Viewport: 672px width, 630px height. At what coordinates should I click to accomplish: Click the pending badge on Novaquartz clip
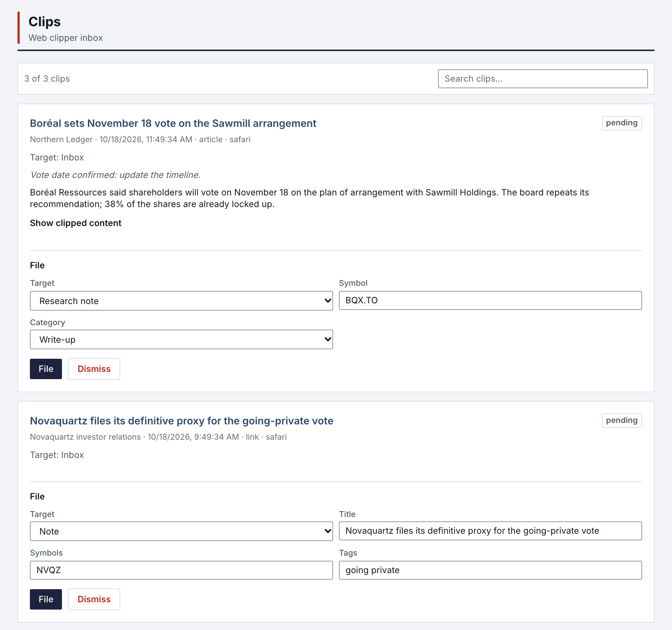coord(622,421)
